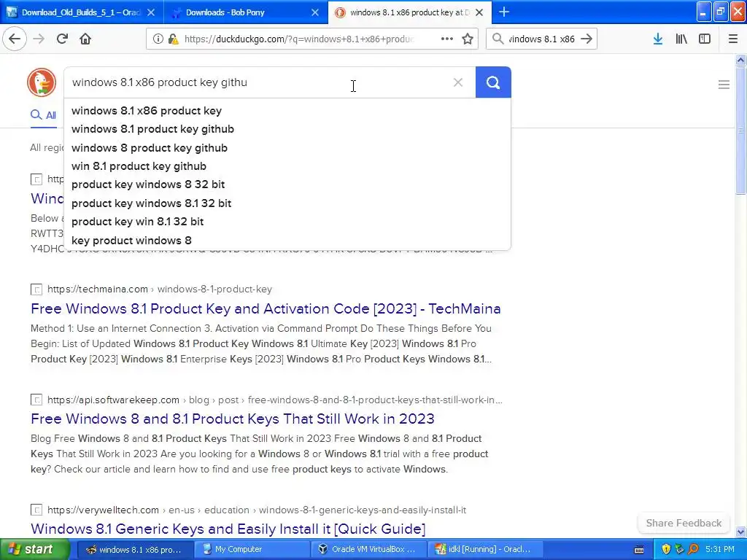Image resolution: width=747 pixels, height=560 pixels.
Task: Choose suggestion 'product key windows 8.1 32 bit'
Action: pos(151,203)
